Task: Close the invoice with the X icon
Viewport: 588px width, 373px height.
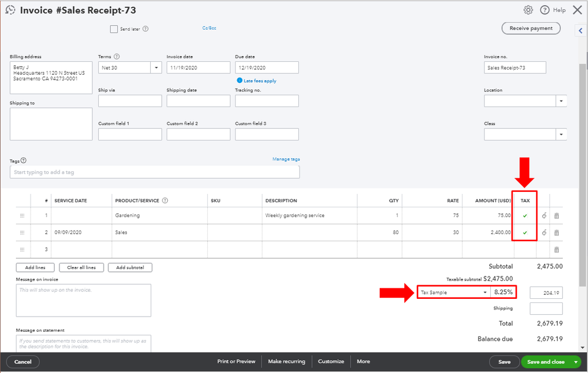Action: coord(577,10)
